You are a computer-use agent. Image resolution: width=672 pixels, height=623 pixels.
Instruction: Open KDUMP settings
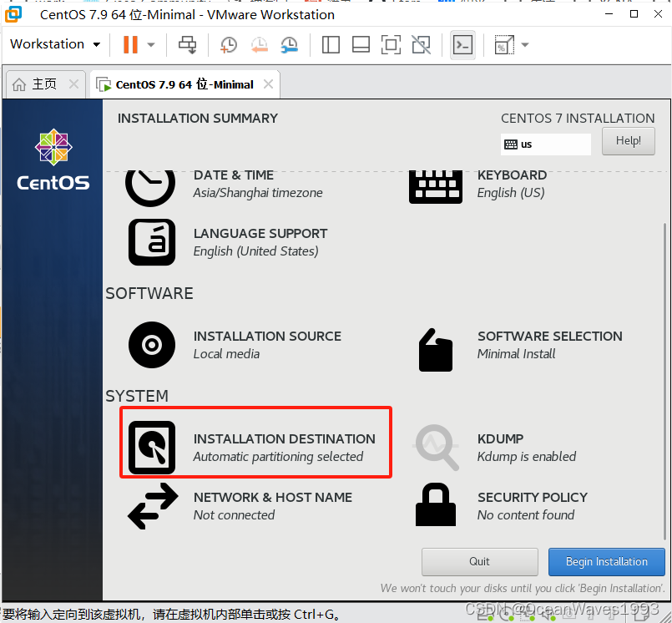point(526,448)
